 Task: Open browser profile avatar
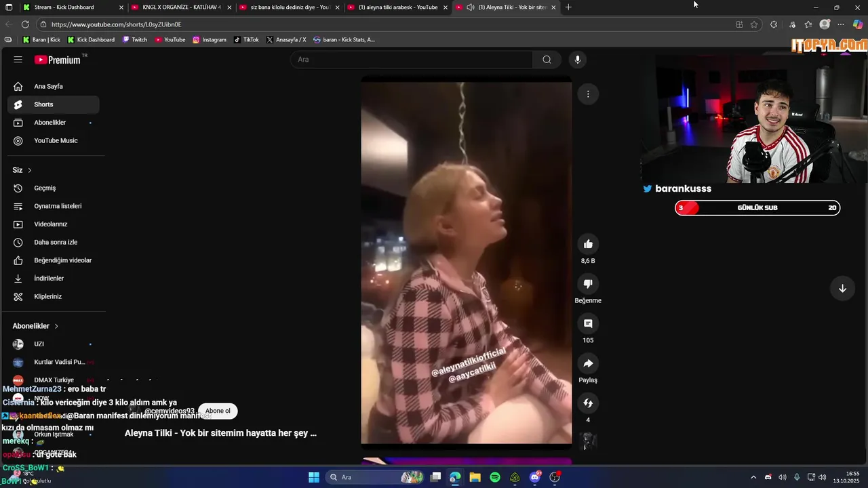[x=825, y=24]
